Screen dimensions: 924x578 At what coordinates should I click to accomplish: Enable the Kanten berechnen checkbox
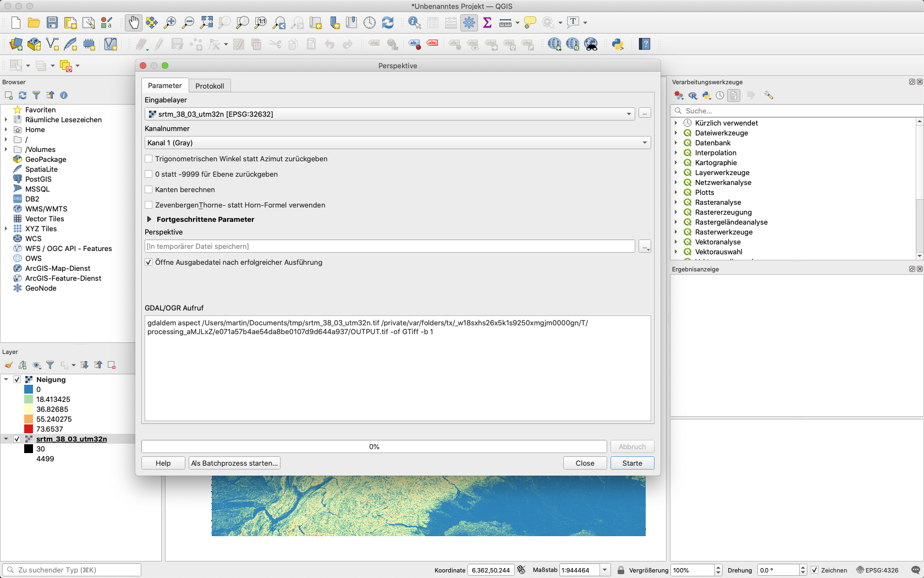pos(148,189)
